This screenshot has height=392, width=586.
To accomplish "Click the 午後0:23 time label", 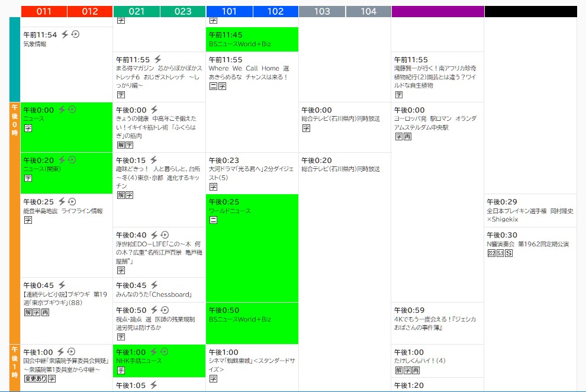I will click(x=224, y=160).
